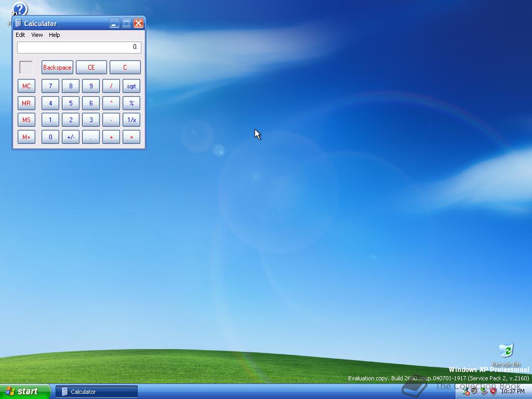
Task: Click the system tray clock 10:37 PM
Action: 513,392
